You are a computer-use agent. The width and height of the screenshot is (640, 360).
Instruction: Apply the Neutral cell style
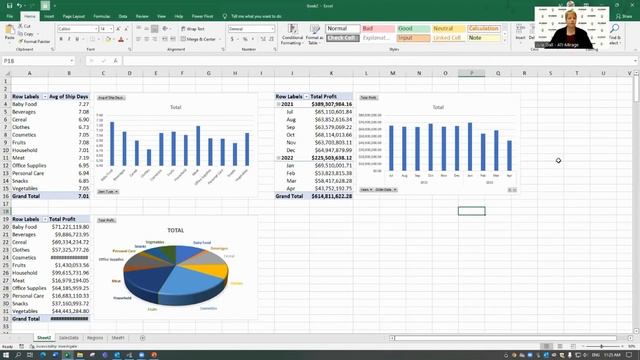click(x=449, y=29)
